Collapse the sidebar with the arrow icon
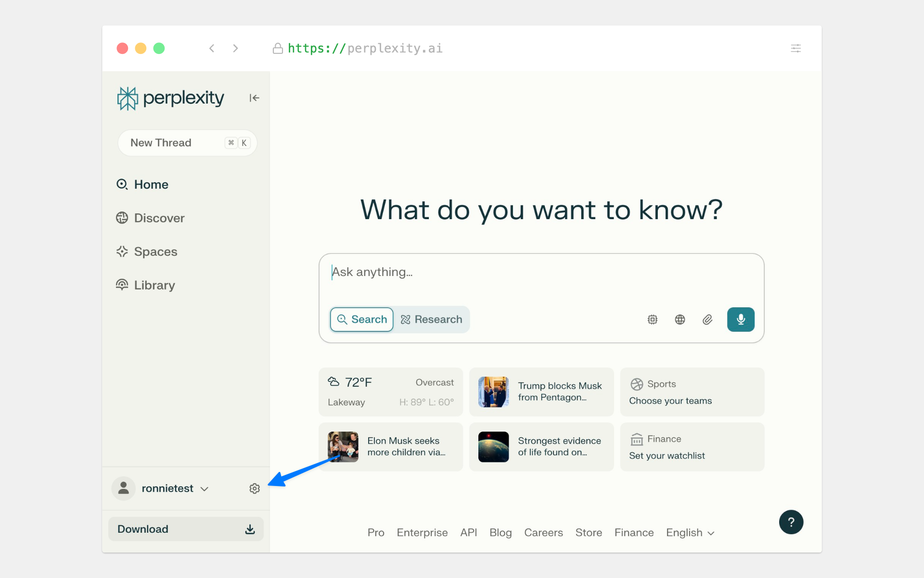Image resolution: width=924 pixels, height=578 pixels. [254, 98]
